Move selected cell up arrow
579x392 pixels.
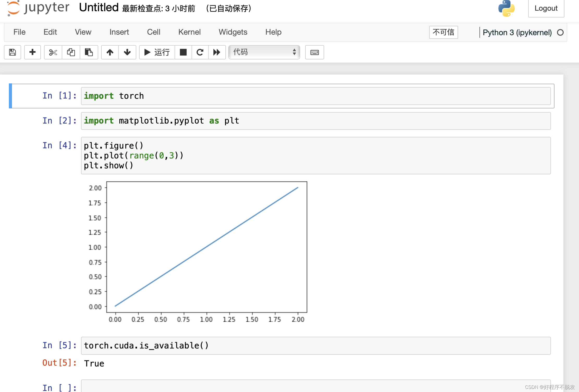[110, 52]
